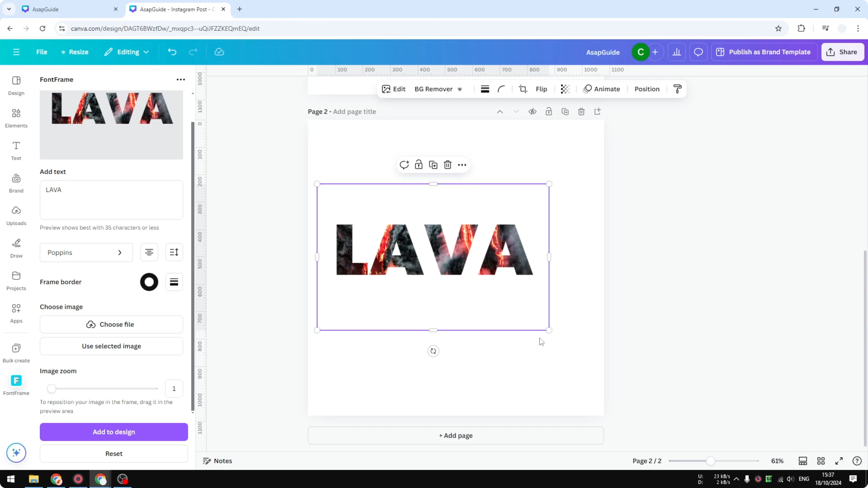Select the Copy style paint roller tool

pos(678,89)
